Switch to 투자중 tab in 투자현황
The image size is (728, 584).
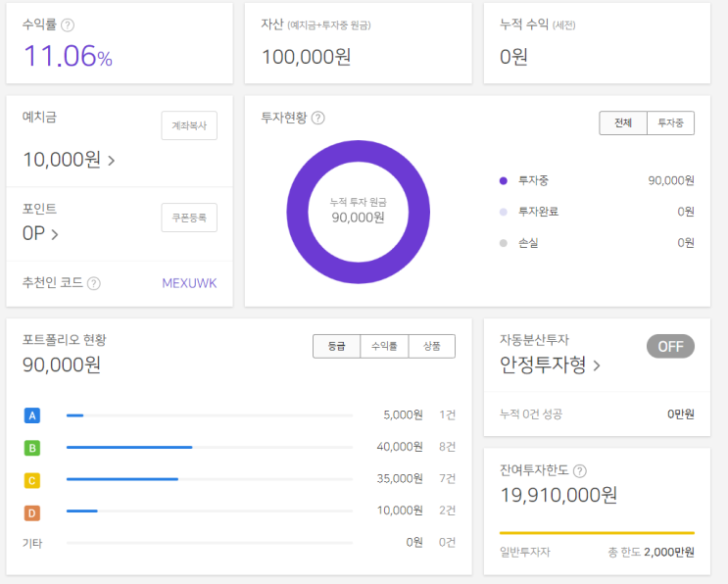tap(670, 123)
